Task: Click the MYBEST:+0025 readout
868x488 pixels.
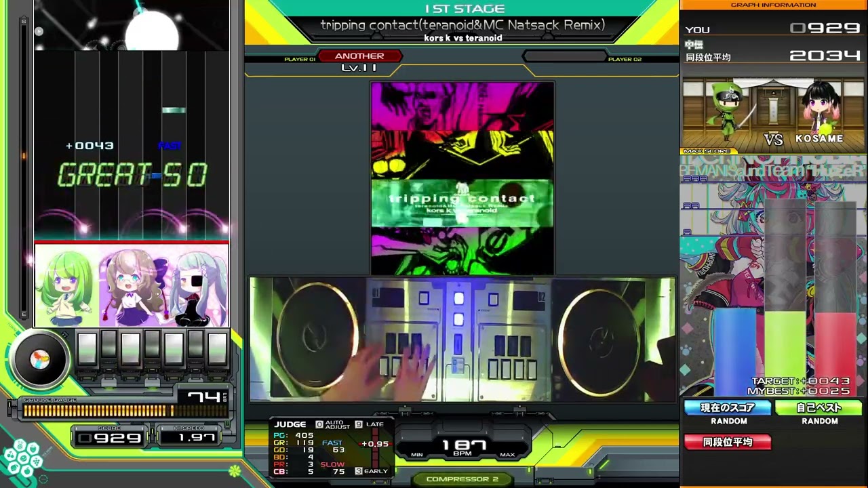Action: tap(798, 391)
